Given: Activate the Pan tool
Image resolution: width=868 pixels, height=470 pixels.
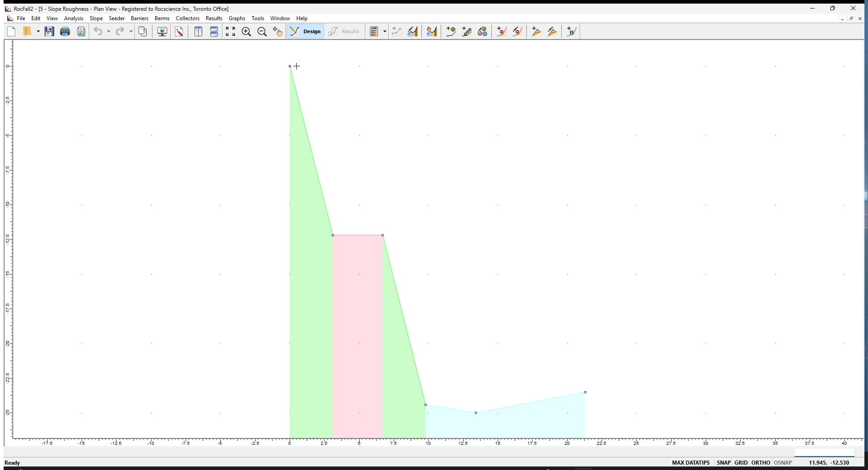Looking at the screenshot, I should [x=277, y=31].
